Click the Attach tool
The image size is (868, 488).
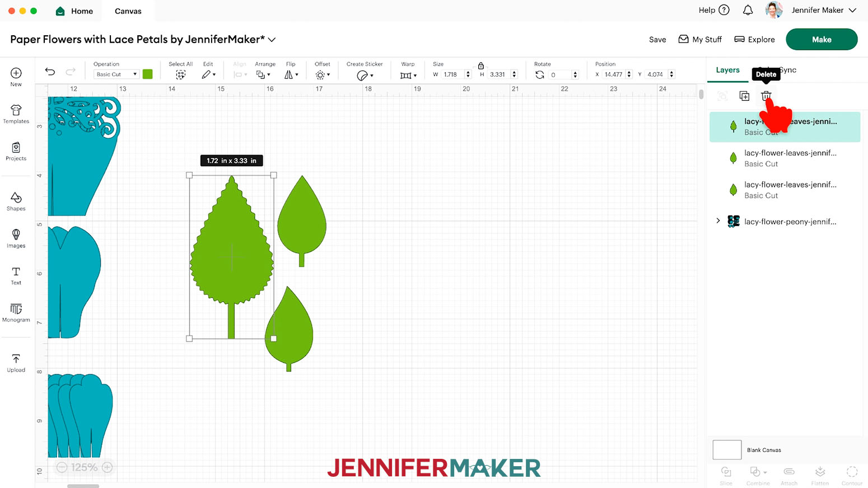click(x=789, y=476)
